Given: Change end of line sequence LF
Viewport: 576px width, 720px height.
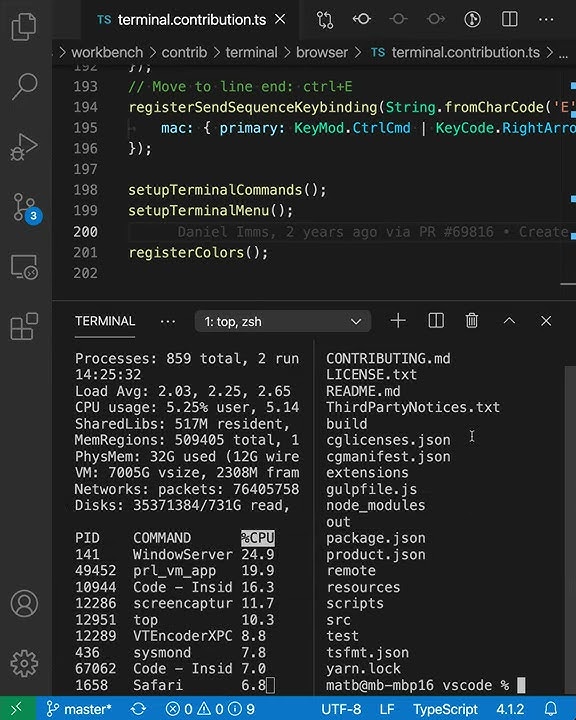Looking at the screenshot, I should [x=387, y=709].
